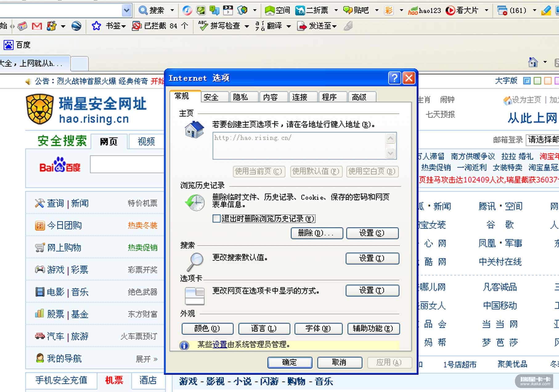The image size is (559, 392).
Task: Click the 二折票 camel icon
Action: [x=300, y=10]
